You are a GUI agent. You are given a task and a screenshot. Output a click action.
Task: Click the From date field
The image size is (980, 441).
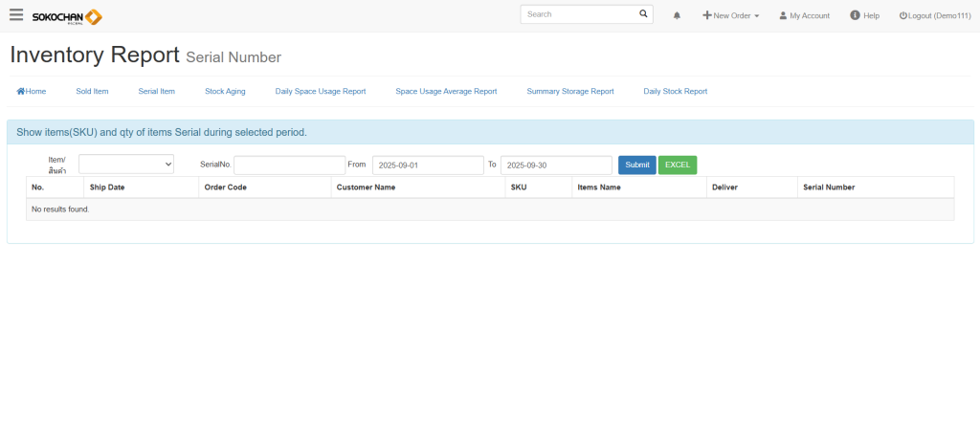428,165
